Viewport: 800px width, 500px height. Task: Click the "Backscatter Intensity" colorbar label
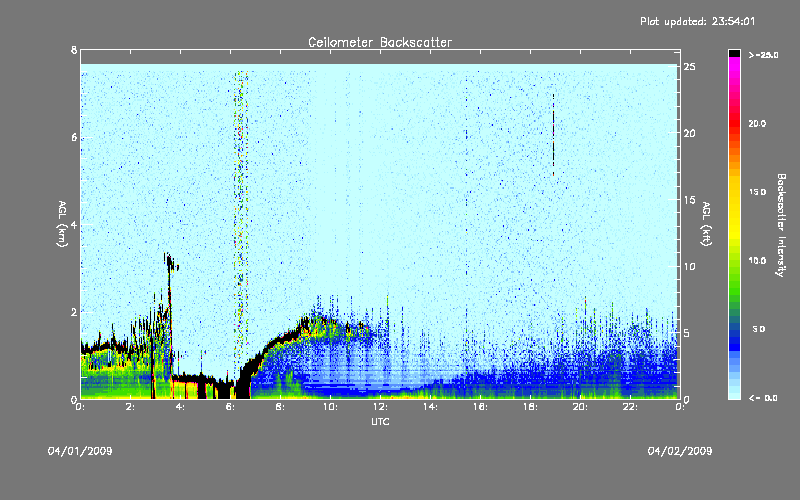point(781,225)
